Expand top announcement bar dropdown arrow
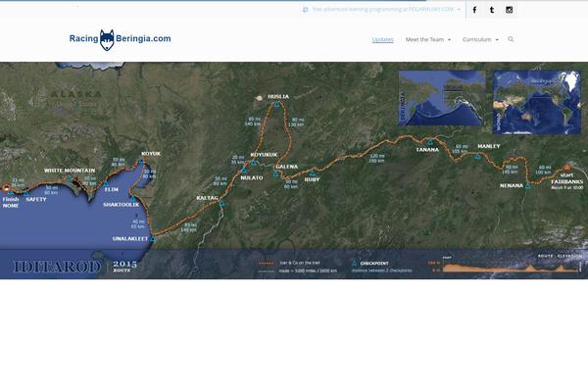 click(459, 10)
